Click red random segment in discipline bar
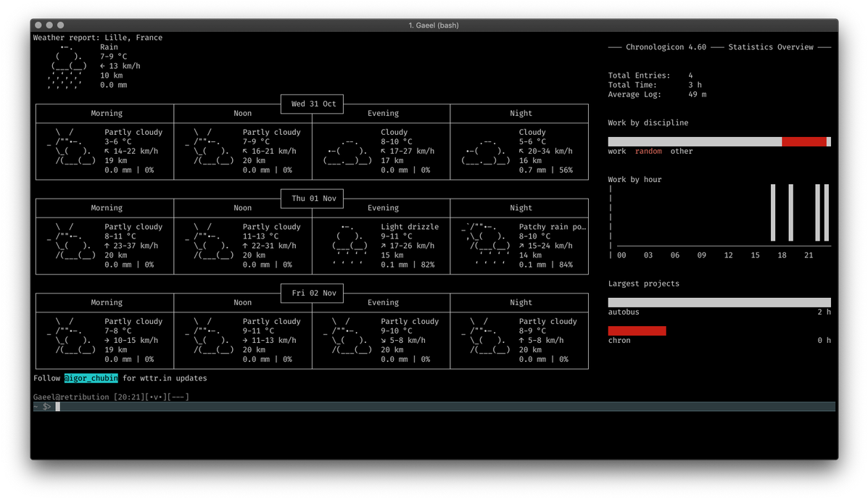 pyautogui.click(x=803, y=142)
